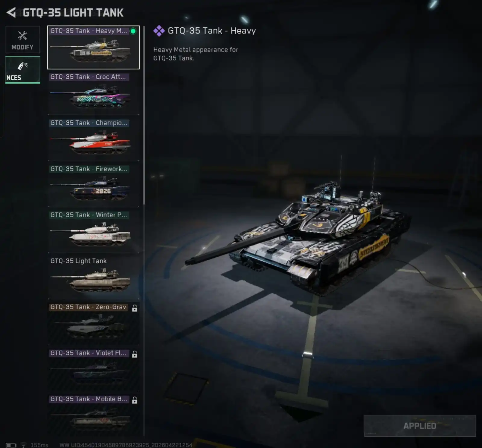Open the Modify wrench icon tab

point(23,39)
